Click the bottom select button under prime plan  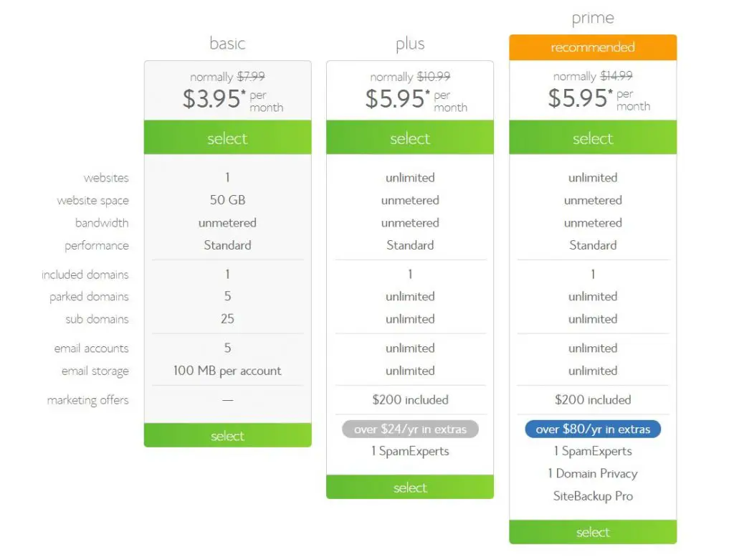coord(593,532)
